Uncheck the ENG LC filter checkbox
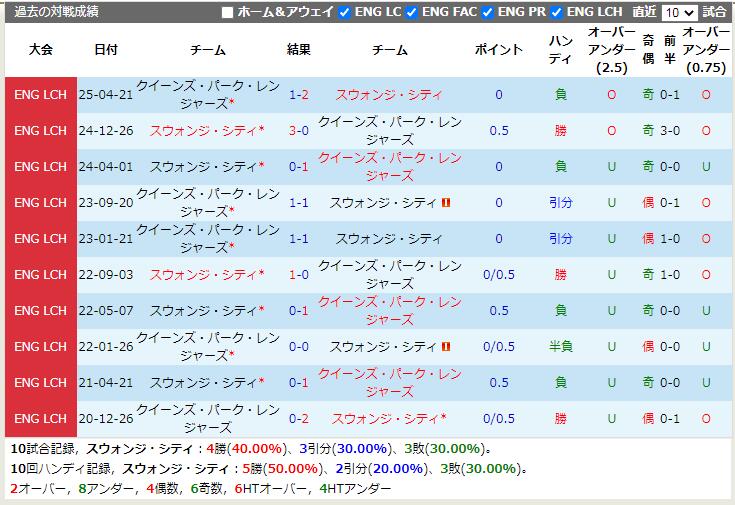Screen dimensions: 735x505 pyautogui.click(x=345, y=13)
